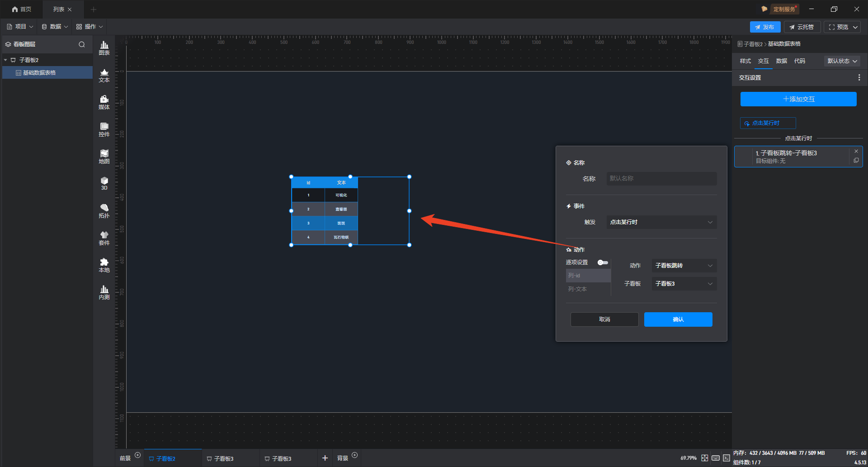868x467 pixels.
Task: Toggle the 逐项设置 switch
Action: pos(603,262)
